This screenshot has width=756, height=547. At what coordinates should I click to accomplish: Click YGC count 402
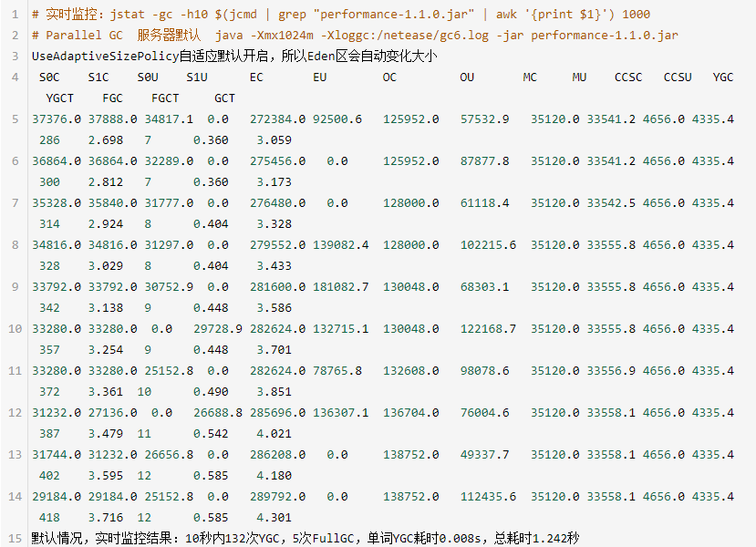coord(49,476)
